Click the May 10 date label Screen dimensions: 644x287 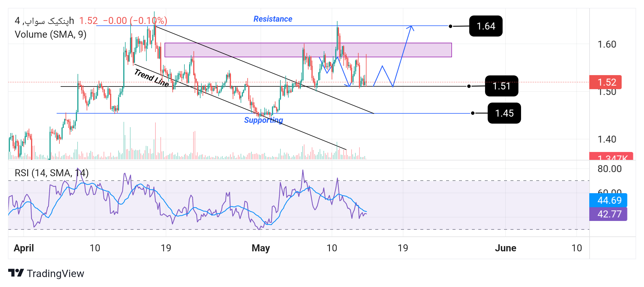point(332,248)
